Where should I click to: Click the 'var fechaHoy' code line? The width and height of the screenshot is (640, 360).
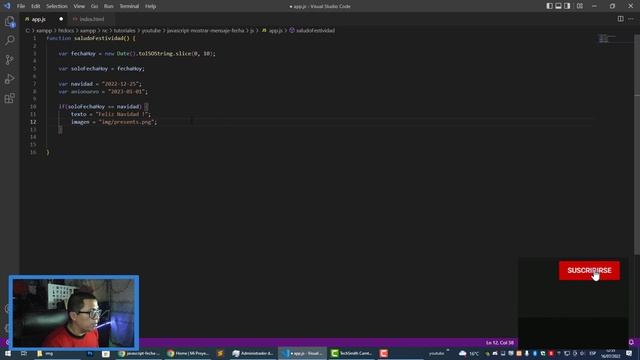137,53
